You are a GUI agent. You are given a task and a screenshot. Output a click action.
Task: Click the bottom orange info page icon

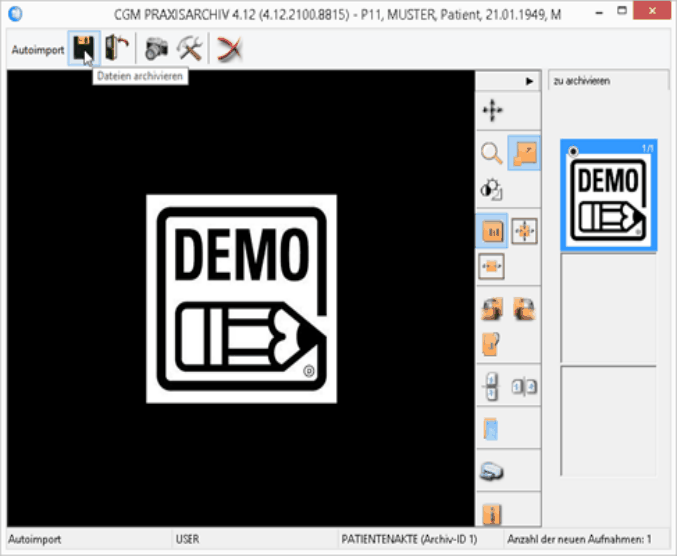click(492, 515)
